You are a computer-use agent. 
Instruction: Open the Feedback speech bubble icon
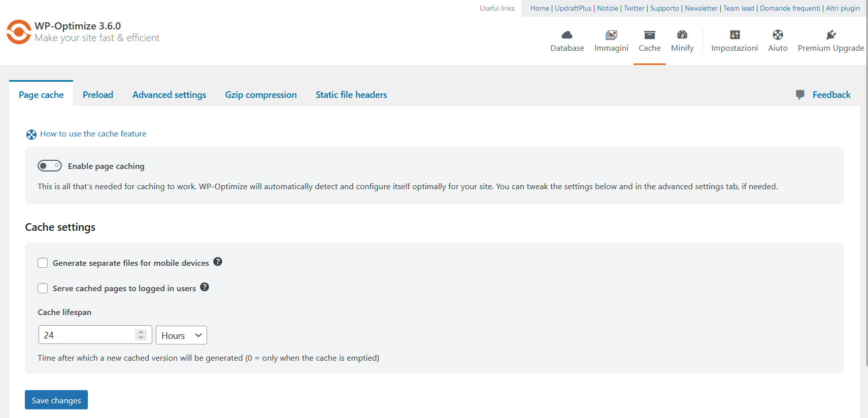coord(800,95)
